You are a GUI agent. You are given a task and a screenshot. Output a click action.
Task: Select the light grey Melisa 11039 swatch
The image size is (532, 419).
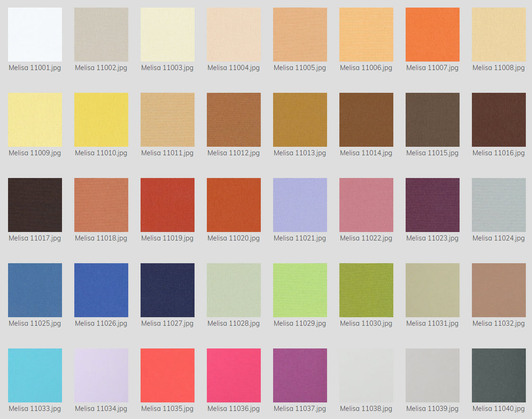(x=433, y=375)
